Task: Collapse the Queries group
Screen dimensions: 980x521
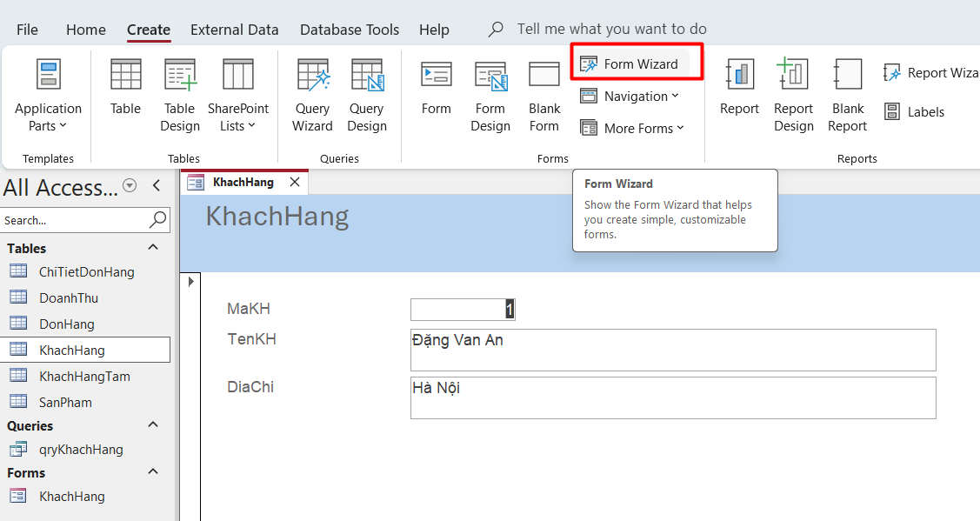Action: [153, 425]
